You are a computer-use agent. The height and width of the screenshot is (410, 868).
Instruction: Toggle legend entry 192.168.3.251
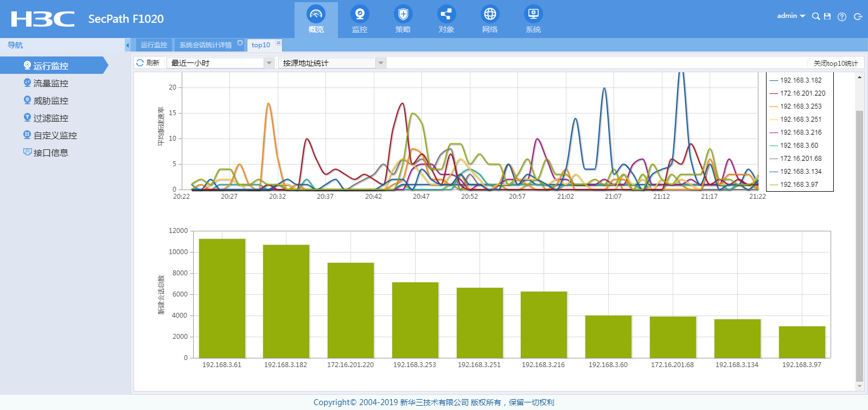pyautogui.click(x=796, y=119)
